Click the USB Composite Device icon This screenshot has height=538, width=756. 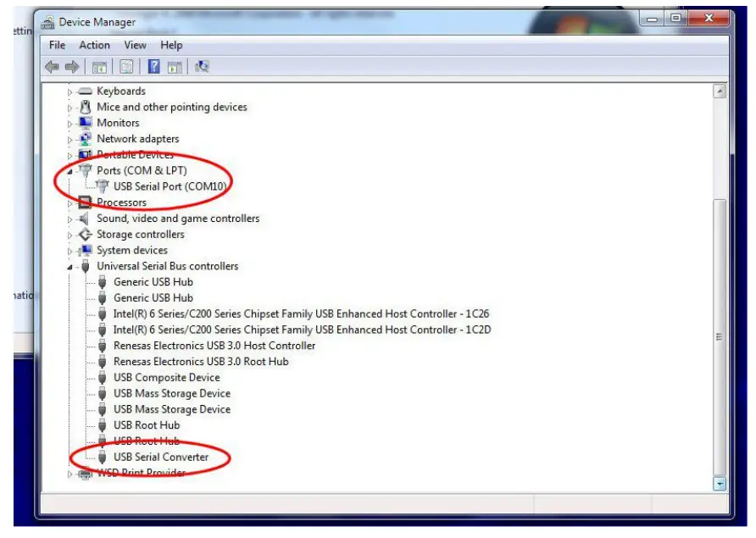coord(103,378)
